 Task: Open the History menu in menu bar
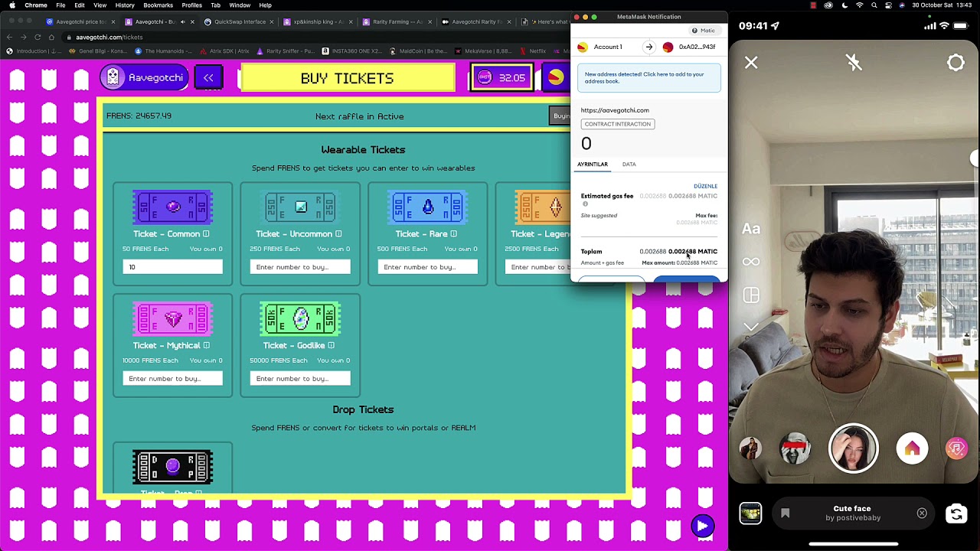[x=124, y=5]
